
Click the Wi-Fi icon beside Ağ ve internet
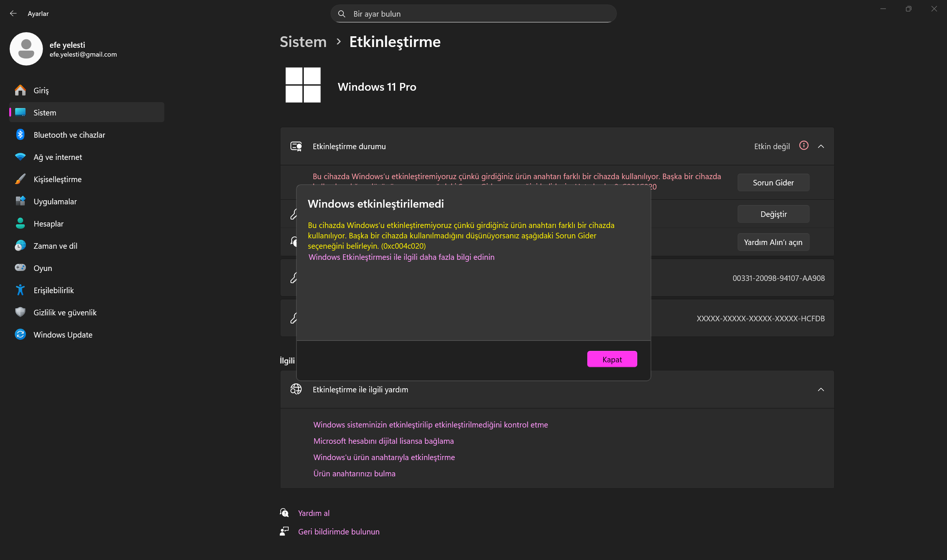coord(20,157)
